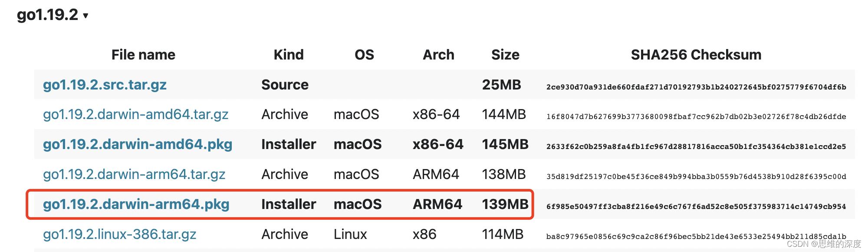
Task: Select the darwin-arm64.pkg checksum text
Action: 696,207
